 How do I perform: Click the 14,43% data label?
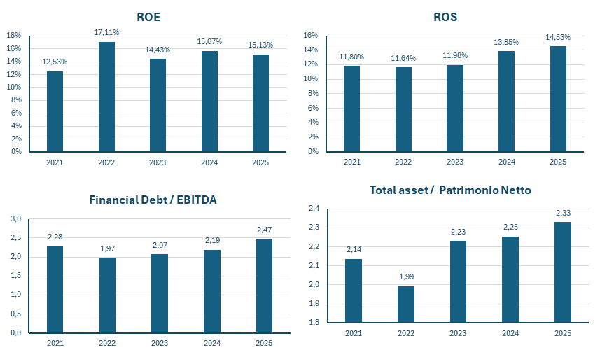click(158, 50)
